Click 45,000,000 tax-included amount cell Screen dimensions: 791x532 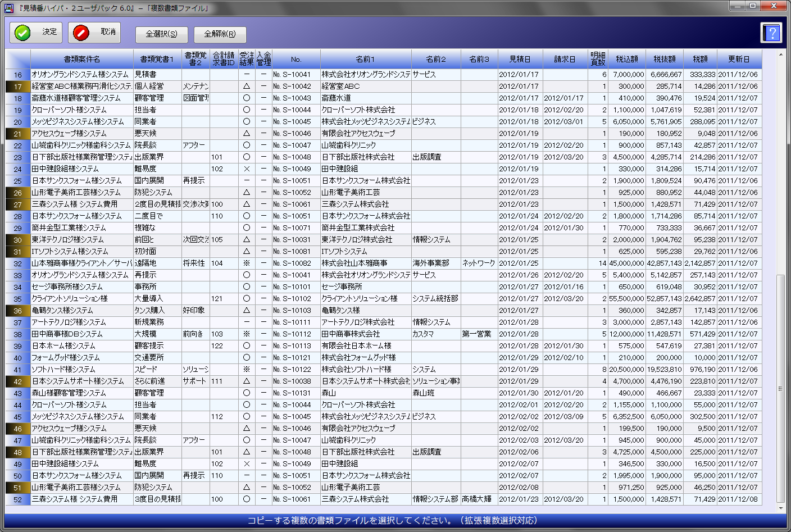[627, 263]
